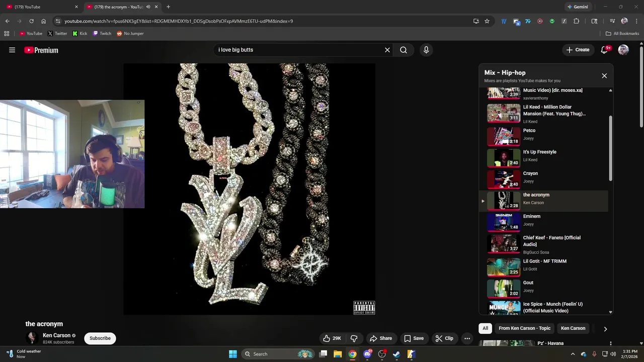Open the YouTube guide hamburger menu
Image resolution: width=644 pixels, height=362 pixels.
[12, 50]
